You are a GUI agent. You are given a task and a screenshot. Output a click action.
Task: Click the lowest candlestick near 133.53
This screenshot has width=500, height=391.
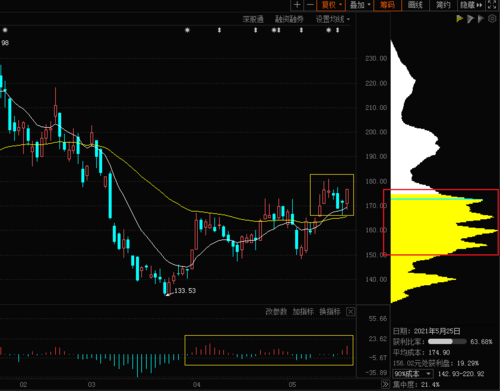click(x=164, y=288)
